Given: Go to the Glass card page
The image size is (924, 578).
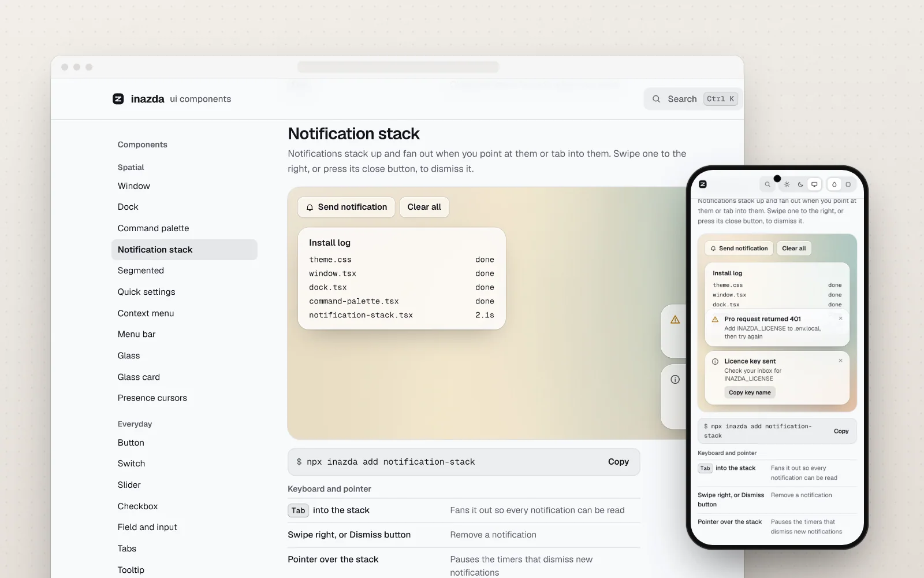Looking at the screenshot, I should tap(184, 377).
